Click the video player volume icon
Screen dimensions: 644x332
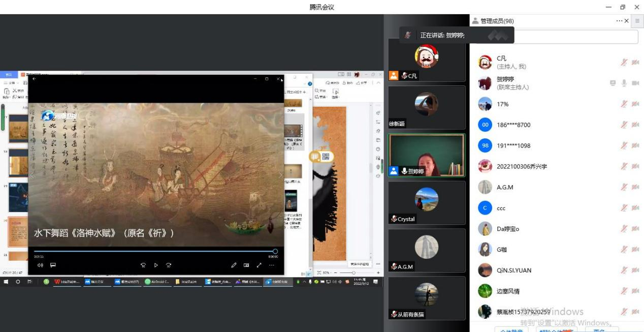pos(40,265)
